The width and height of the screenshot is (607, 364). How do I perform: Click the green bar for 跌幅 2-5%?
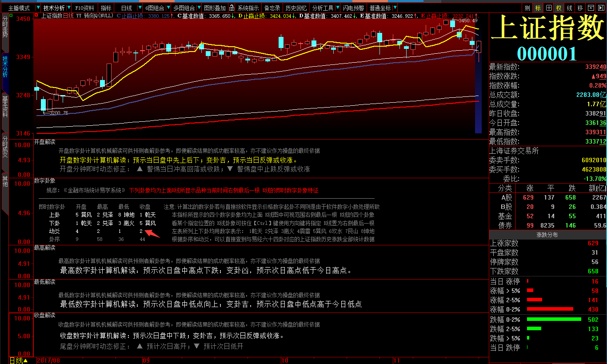point(534,329)
